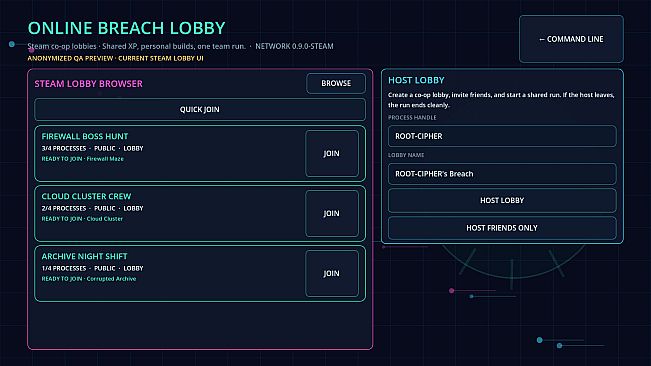The image size is (651, 366).
Task: Click '3/4 PROCESSES' status text
Action: coord(64,148)
